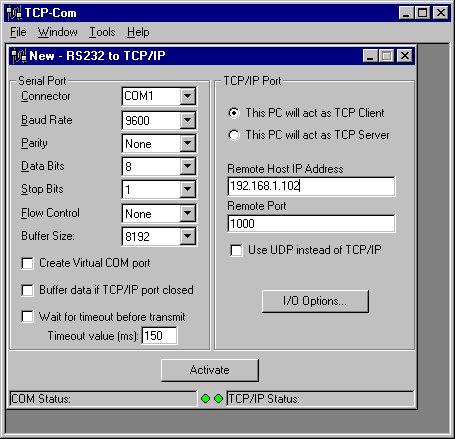Screen dimensions: 455x439
Task: Click the Serial Port group label
Action: click(x=42, y=81)
